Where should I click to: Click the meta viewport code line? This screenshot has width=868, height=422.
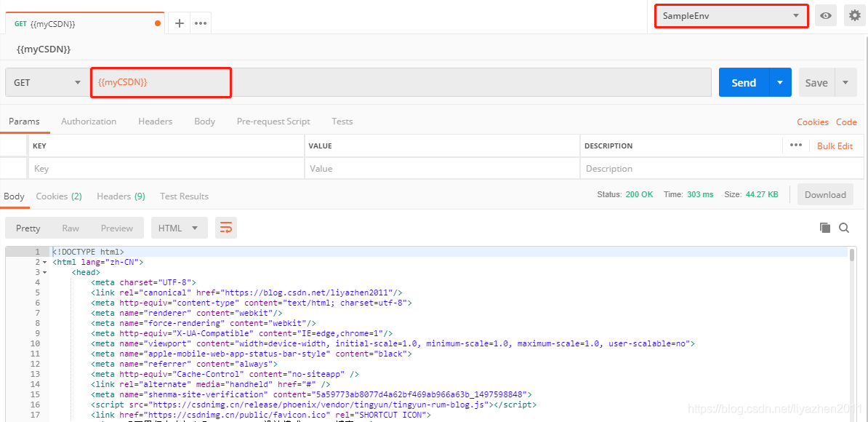coord(393,343)
